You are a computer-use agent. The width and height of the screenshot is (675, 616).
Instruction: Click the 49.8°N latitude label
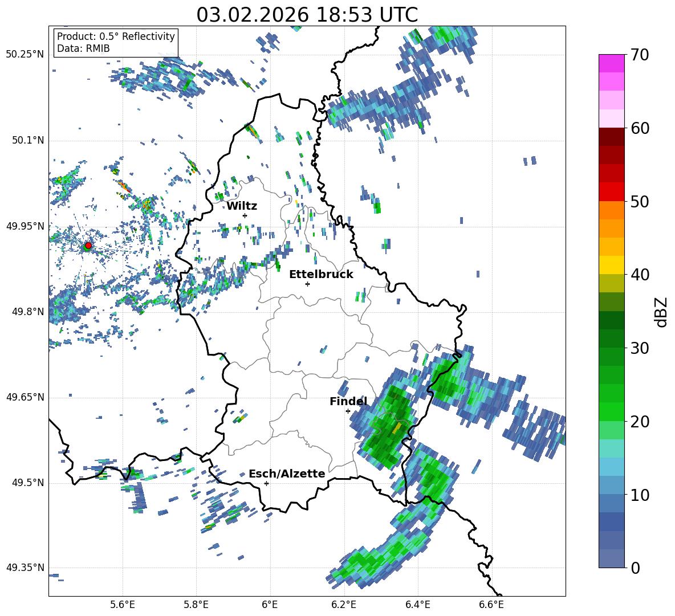(x=27, y=312)
